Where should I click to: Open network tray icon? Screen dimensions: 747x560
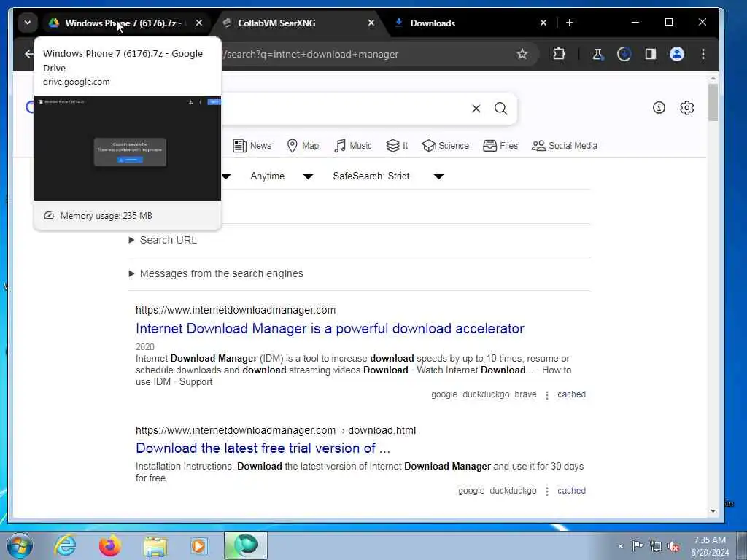pos(656,546)
